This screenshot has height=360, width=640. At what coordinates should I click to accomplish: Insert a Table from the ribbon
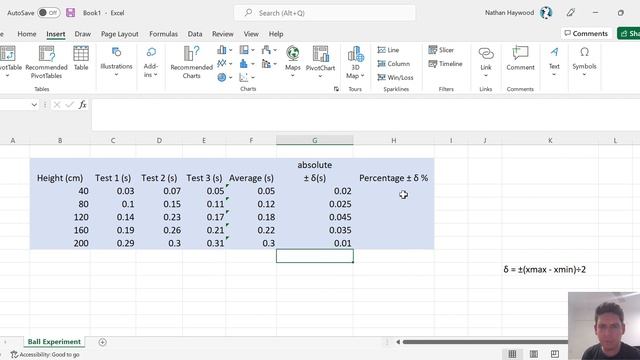pyautogui.click(x=81, y=58)
